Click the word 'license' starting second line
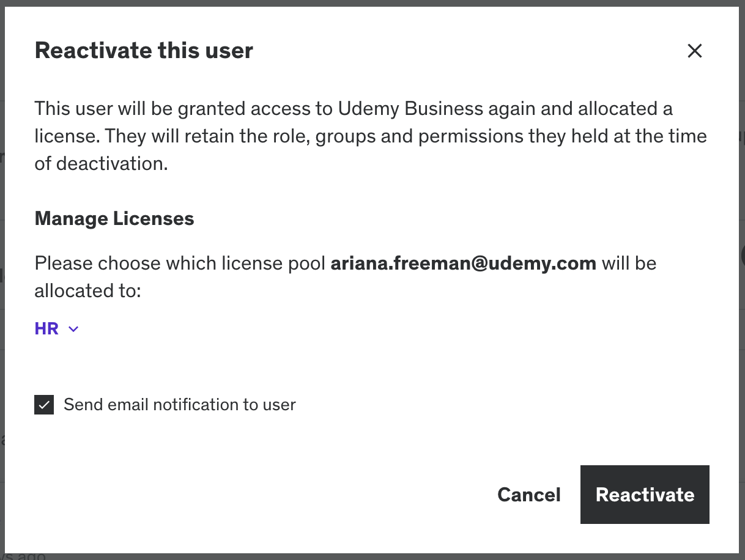 [65, 136]
